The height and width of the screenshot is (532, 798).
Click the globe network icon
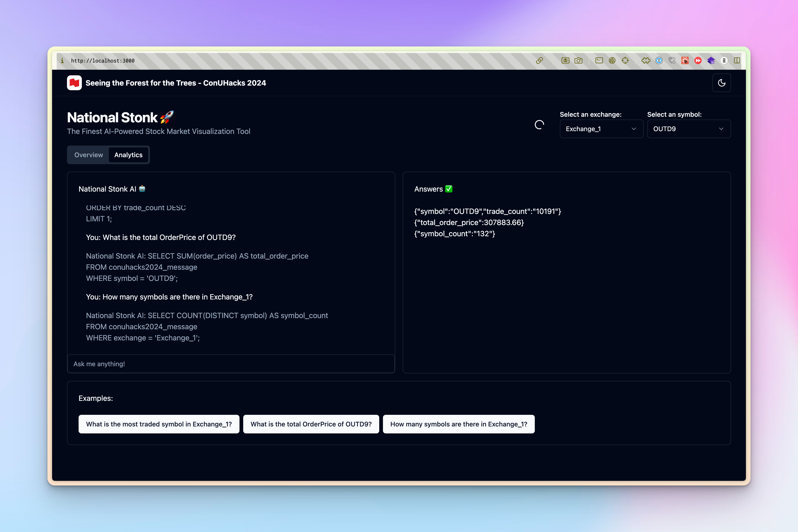coord(612,60)
